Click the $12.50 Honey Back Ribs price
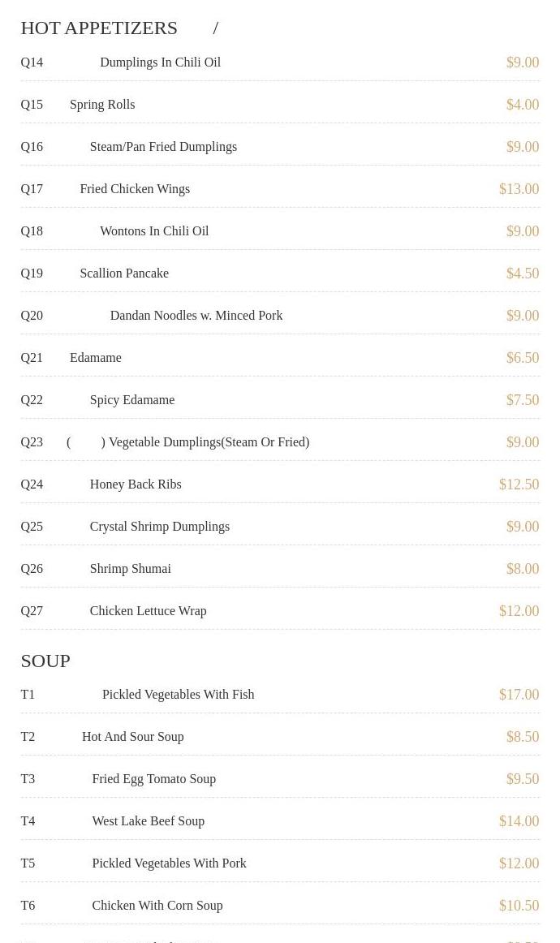The width and height of the screenshot is (560, 943). coord(519,484)
